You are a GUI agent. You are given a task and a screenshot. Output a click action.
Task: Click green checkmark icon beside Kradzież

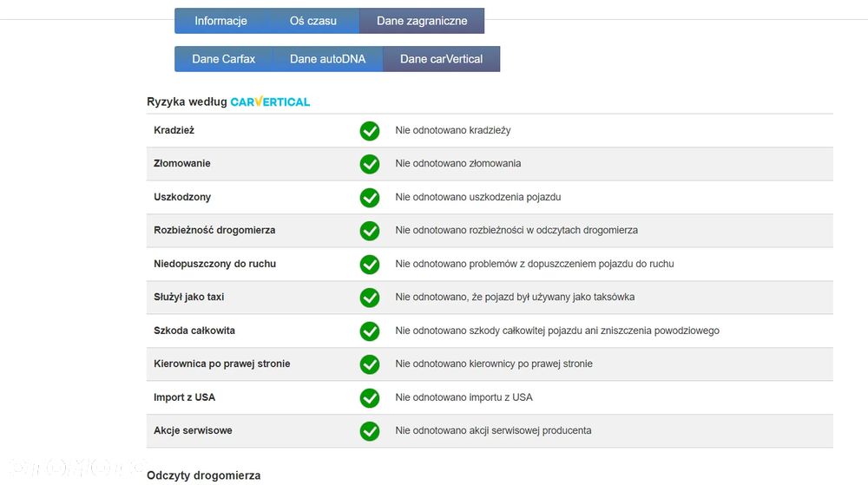(x=370, y=131)
